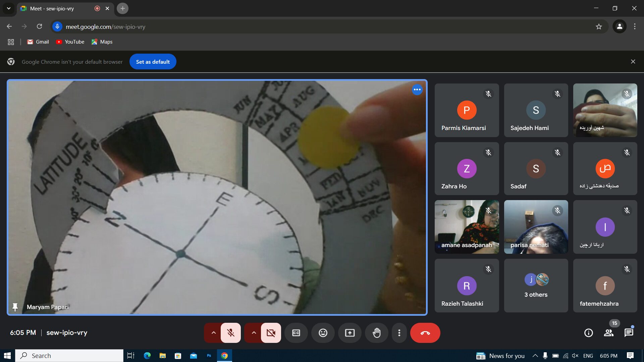The image size is (644, 362).
Task: Expand audio settings chevron beside microphone
Action: pyautogui.click(x=213, y=333)
